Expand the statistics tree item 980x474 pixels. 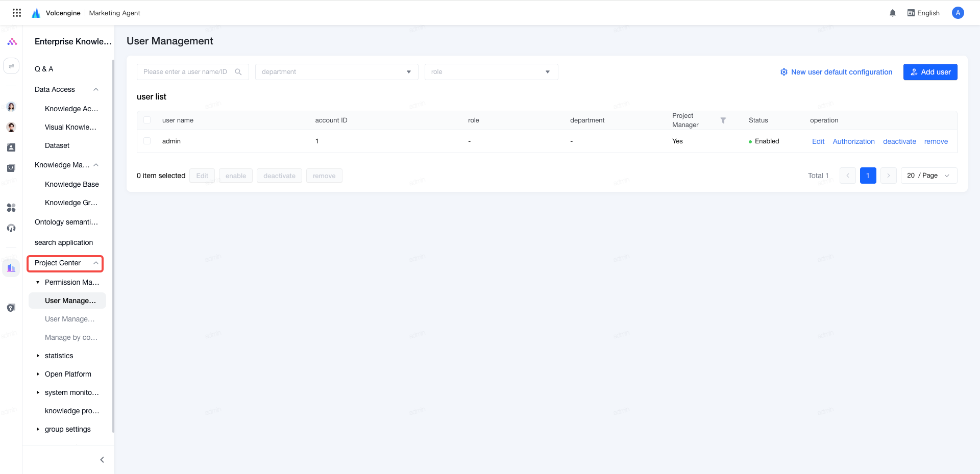(38, 356)
